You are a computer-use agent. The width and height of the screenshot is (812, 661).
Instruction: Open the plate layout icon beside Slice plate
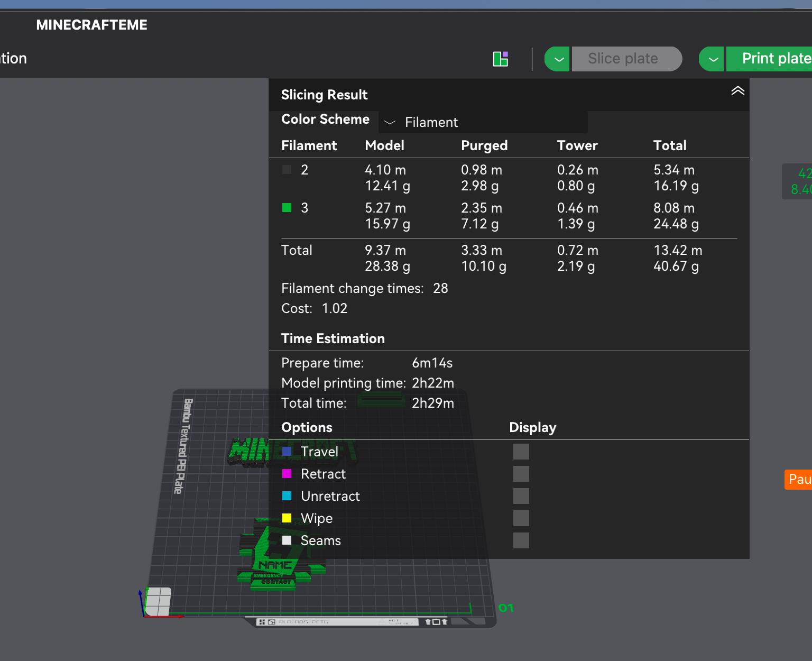tap(501, 59)
